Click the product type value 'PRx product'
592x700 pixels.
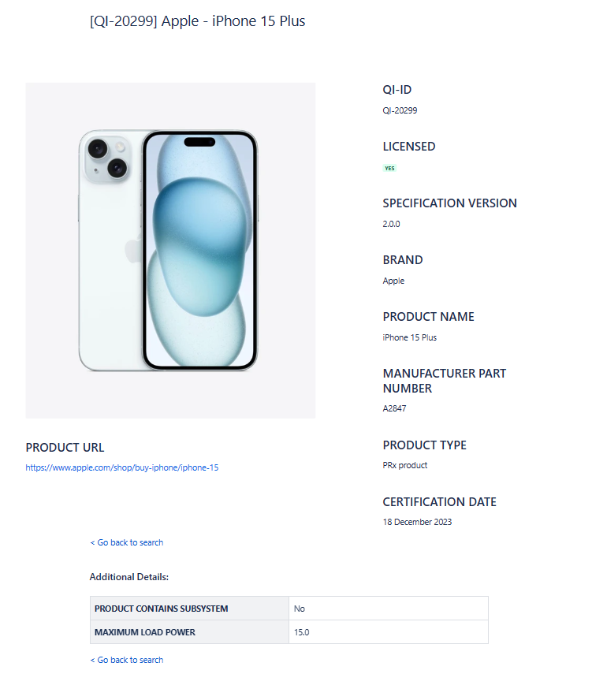pos(404,465)
